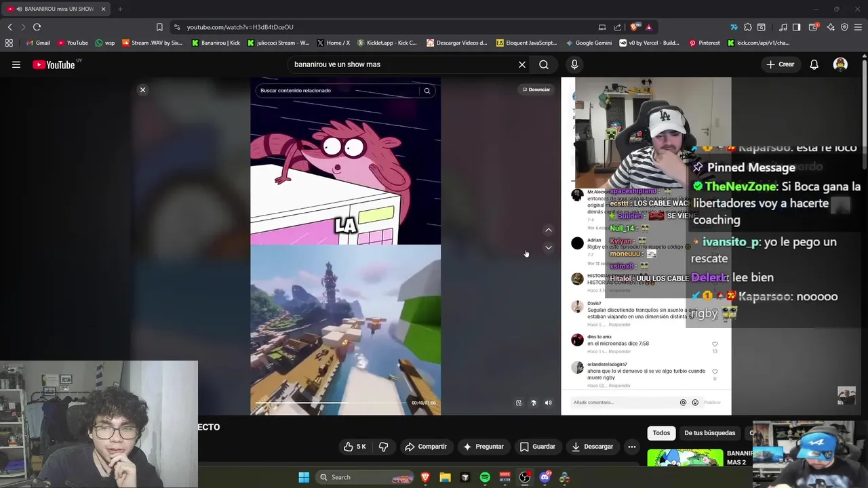This screenshot has width=868, height=488.
Task: Open the Pinterest bookmark
Action: point(705,43)
